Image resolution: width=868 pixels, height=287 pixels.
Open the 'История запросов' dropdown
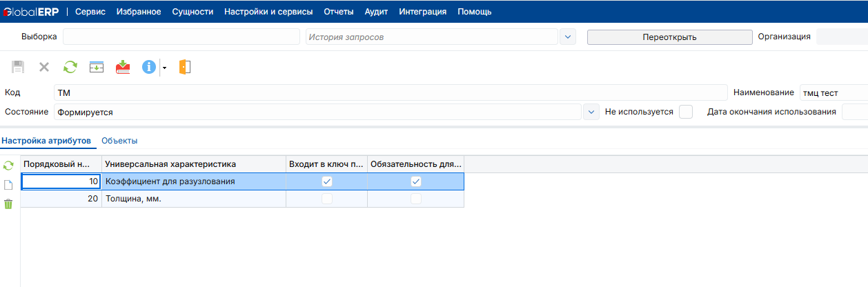[568, 37]
